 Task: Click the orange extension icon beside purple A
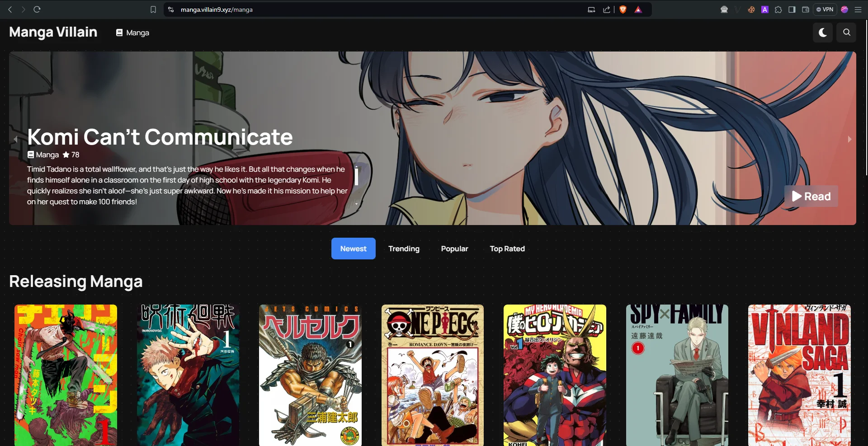(751, 9)
